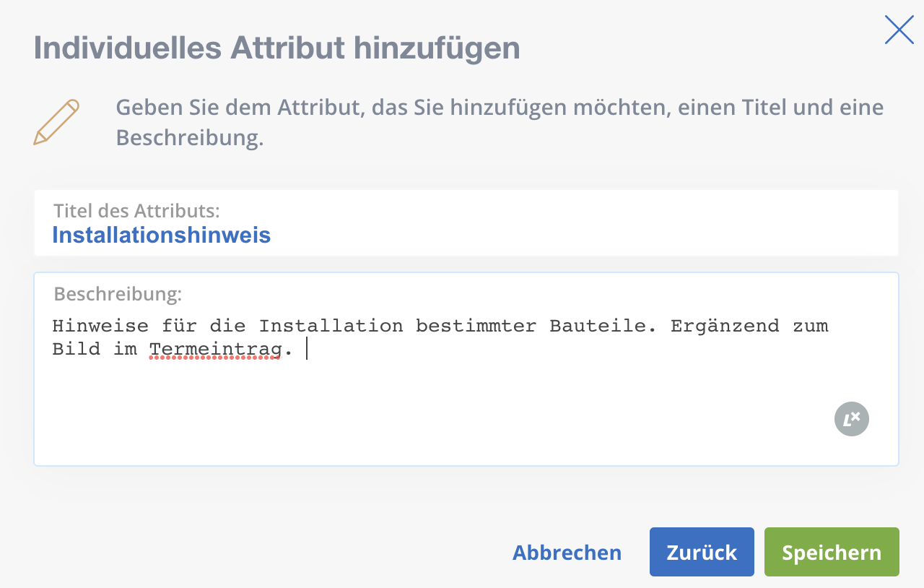Click the underlined misspelled word Termeintrag
Viewport: 924px width, 588px height.
pyautogui.click(x=215, y=350)
